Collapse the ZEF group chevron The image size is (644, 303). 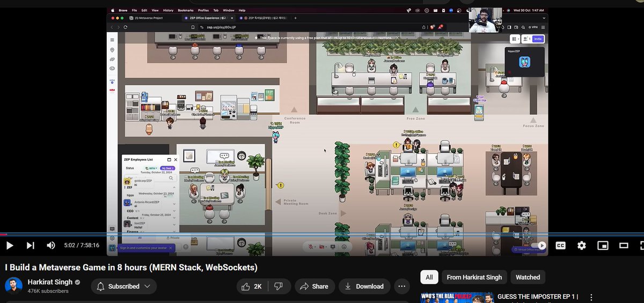point(174,188)
